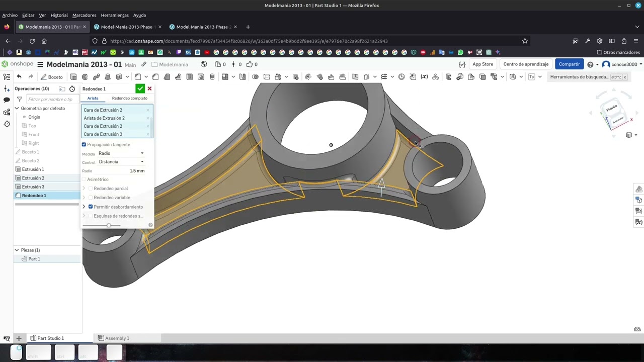The image size is (644, 362).
Task: Select the Boceto sketch tool
Action: (x=52, y=77)
